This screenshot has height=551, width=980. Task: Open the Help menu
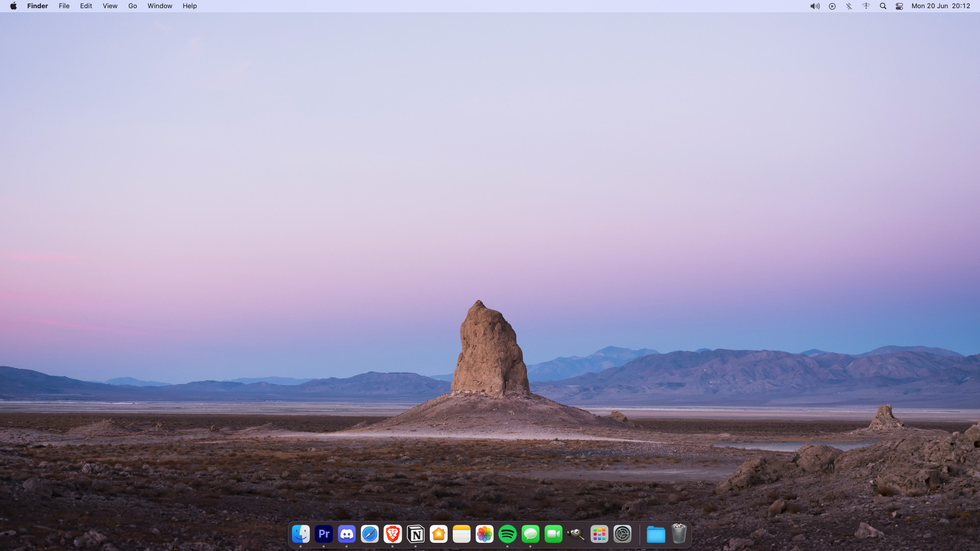[190, 6]
